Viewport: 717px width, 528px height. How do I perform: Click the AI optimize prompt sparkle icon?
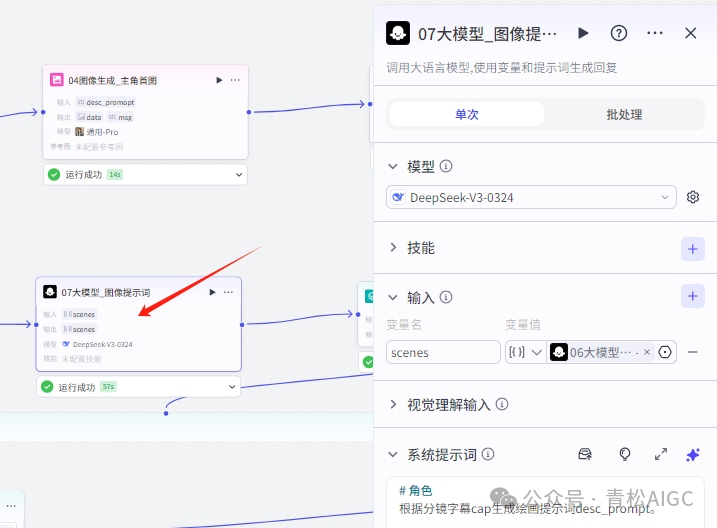pos(693,455)
